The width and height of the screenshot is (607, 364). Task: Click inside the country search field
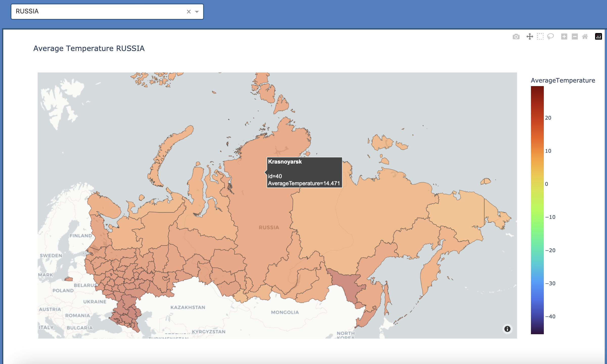[101, 11]
